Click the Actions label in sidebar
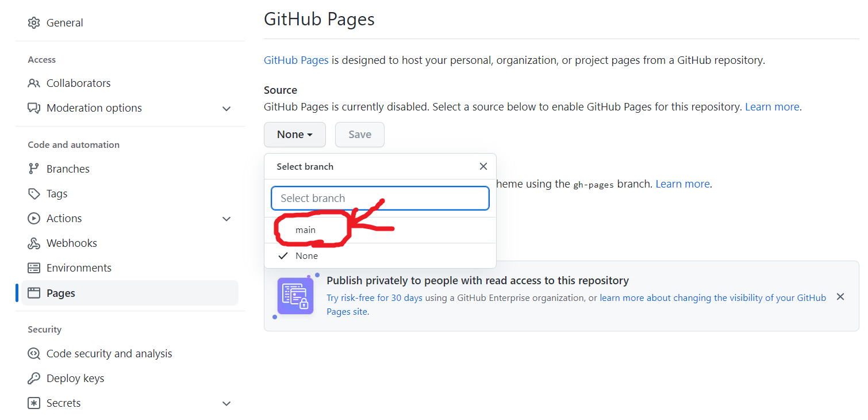 pyautogui.click(x=64, y=219)
